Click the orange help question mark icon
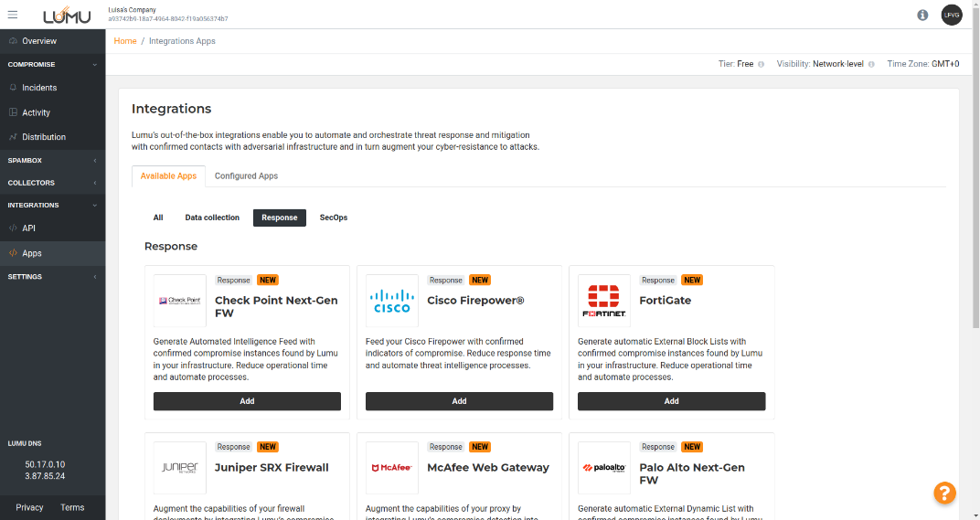Viewport: 980px width, 520px height. point(944,493)
